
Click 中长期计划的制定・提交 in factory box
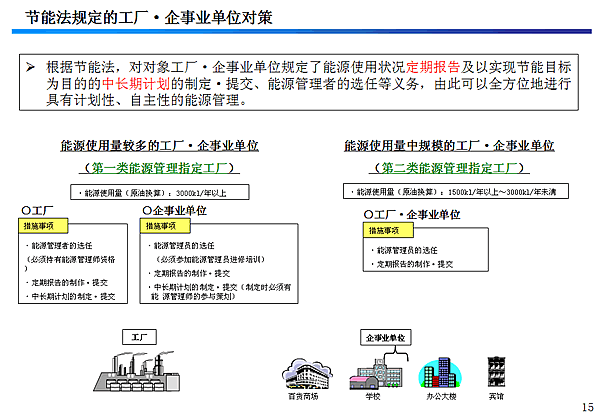tap(73, 296)
